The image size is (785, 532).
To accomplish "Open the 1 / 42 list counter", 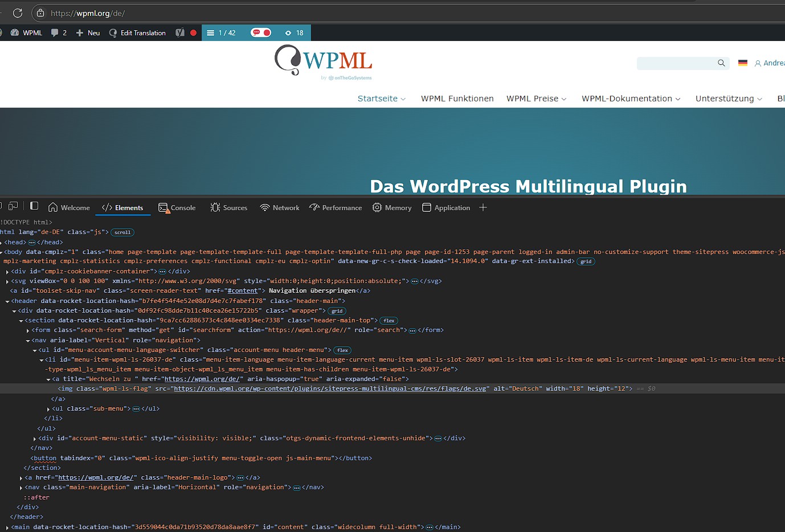I will coord(221,33).
